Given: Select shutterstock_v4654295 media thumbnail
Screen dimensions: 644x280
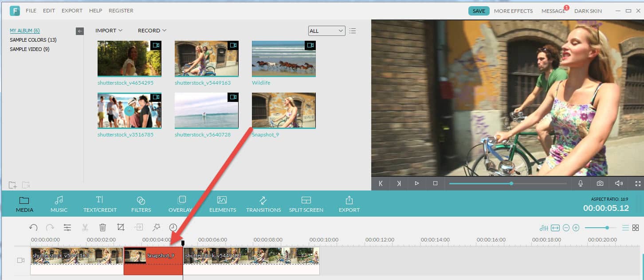Looking at the screenshot, I should (130, 58).
